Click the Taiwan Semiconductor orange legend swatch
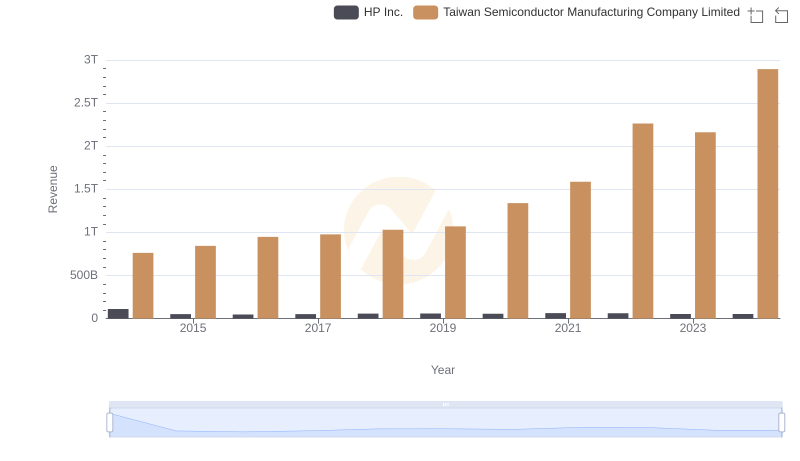800x461 pixels. [x=426, y=12]
